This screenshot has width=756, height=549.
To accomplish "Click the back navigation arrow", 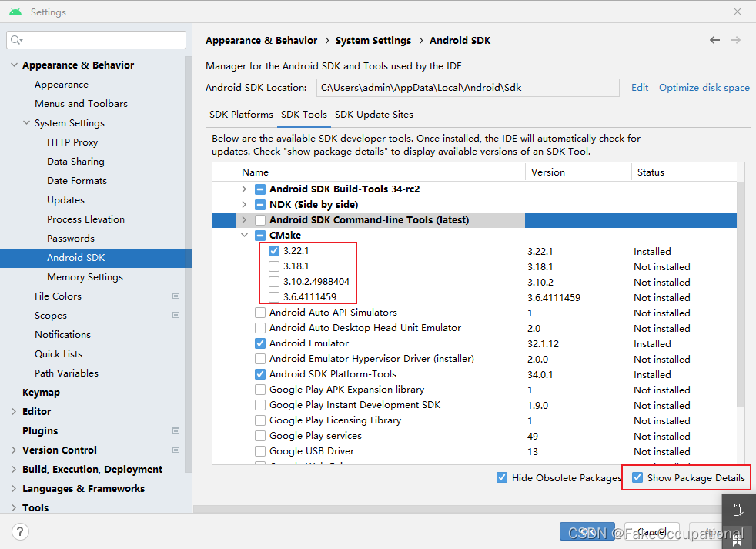I will coord(714,40).
